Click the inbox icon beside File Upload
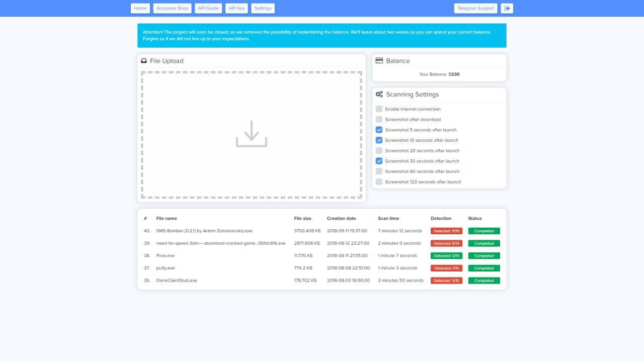This screenshot has height=362, width=644. pyautogui.click(x=144, y=61)
